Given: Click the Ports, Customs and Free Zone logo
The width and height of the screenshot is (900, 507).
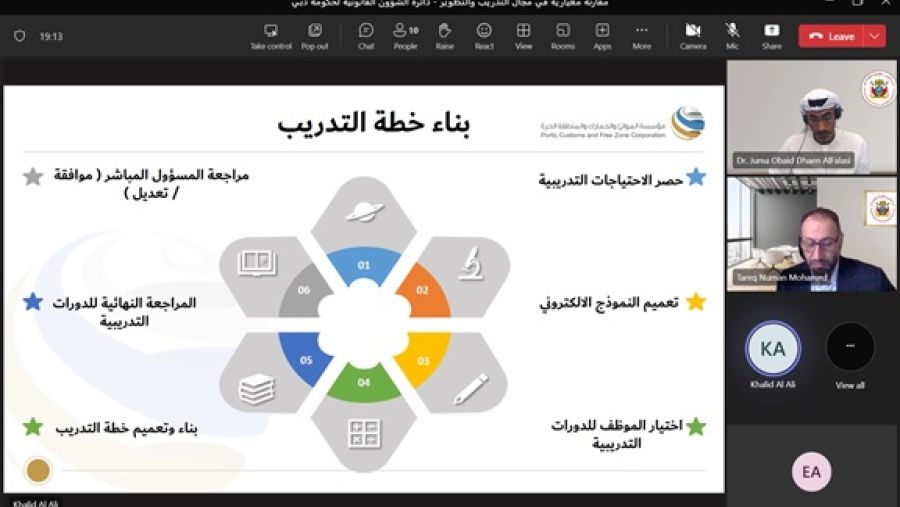Looking at the screenshot, I should click(x=622, y=123).
